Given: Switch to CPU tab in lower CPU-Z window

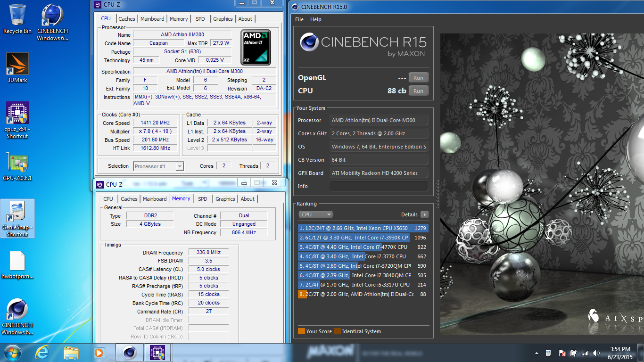Looking at the screenshot, I should point(108,199).
